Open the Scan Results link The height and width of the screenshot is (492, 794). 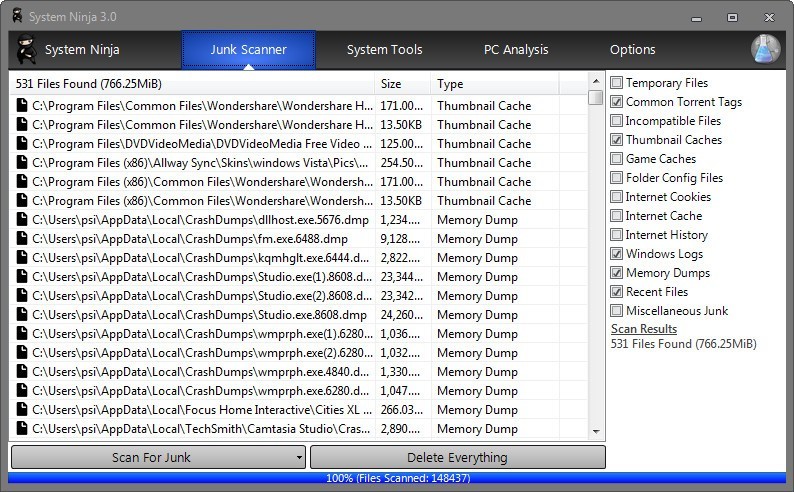pos(644,329)
